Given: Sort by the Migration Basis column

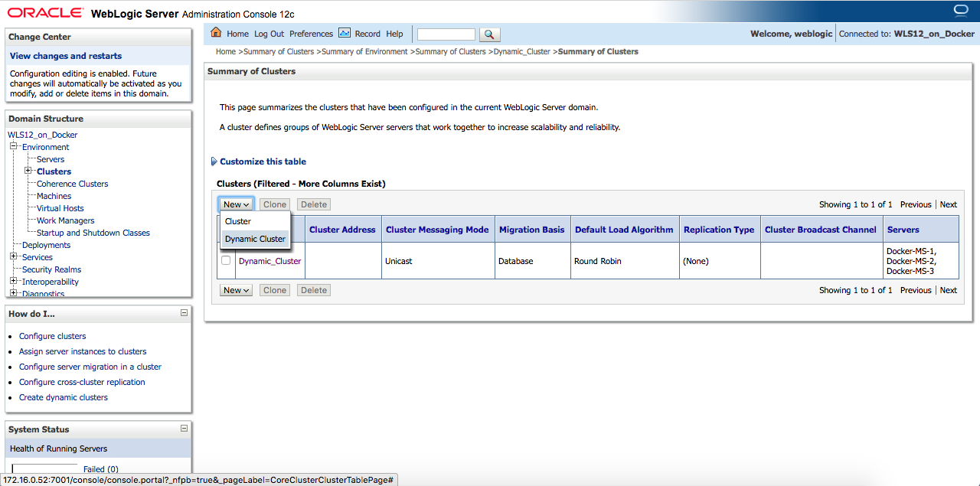Looking at the screenshot, I should tap(531, 230).
